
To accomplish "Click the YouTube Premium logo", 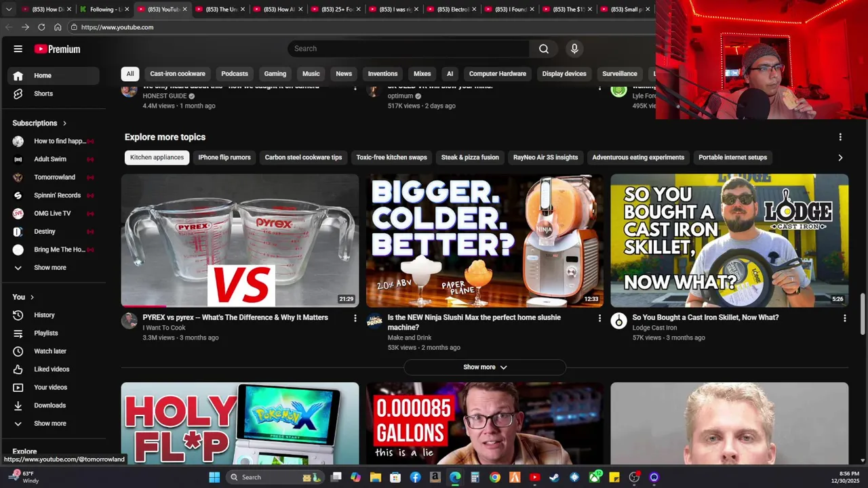I will (x=58, y=49).
